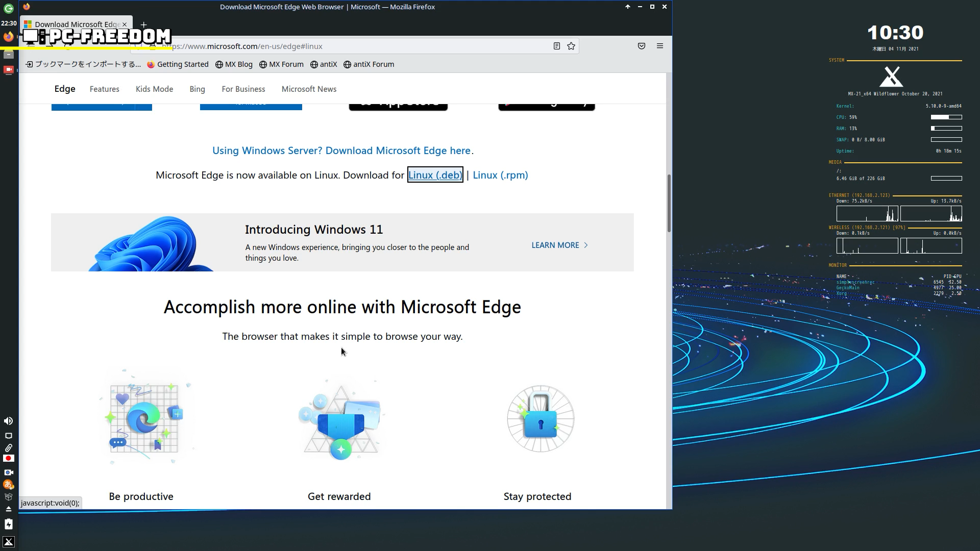Click the MX Forum bookmark
This screenshot has width=980, height=551.
(x=281, y=65)
